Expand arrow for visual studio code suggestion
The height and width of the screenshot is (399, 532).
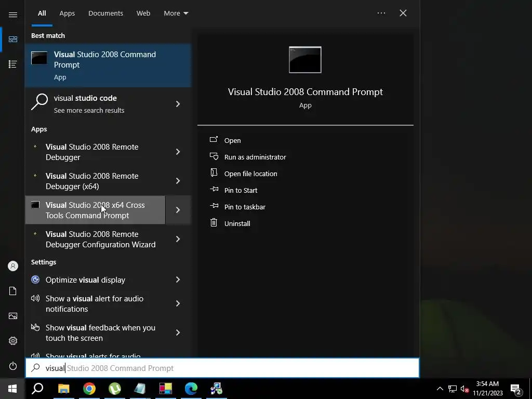click(x=178, y=104)
